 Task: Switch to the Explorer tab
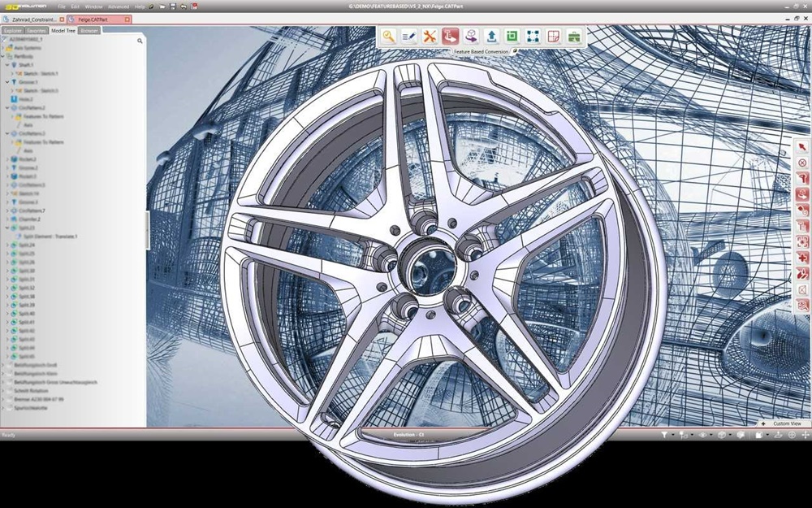click(12, 30)
